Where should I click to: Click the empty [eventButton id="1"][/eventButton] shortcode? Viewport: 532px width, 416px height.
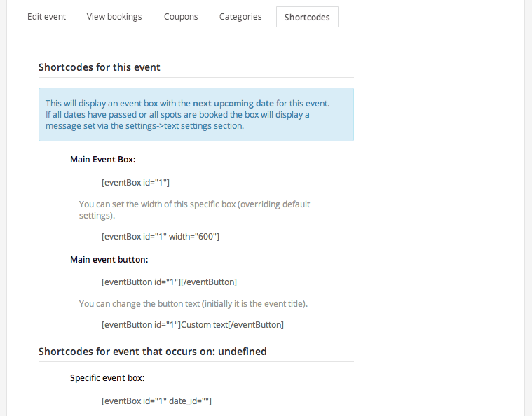(x=169, y=282)
